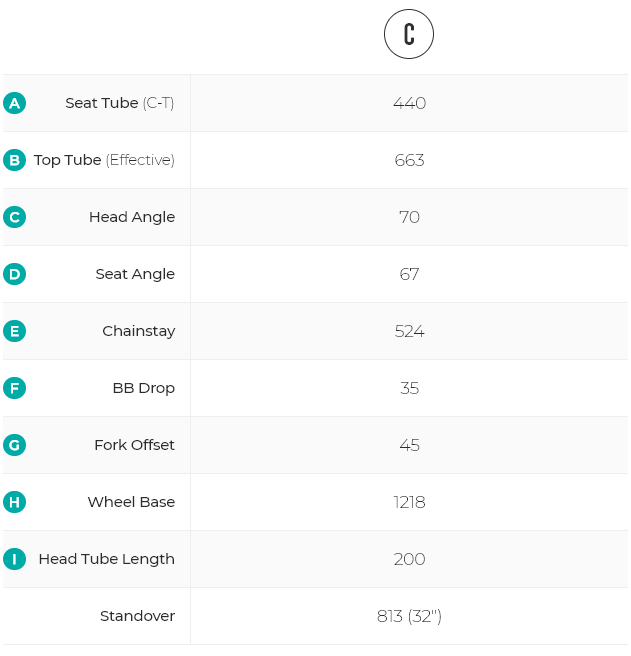This screenshot has height=656, width=631.
Task: Click the teal C badge beside Head Angle
Action: pos(14,217)
